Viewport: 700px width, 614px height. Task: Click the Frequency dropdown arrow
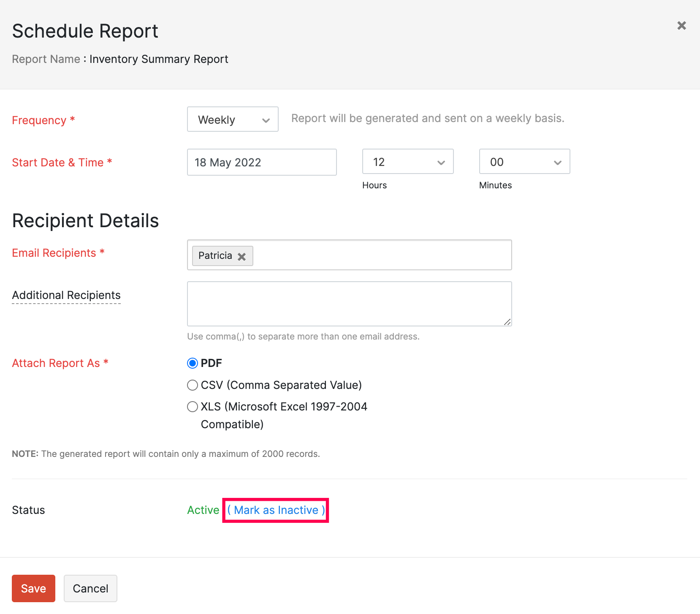click(266, 120)
